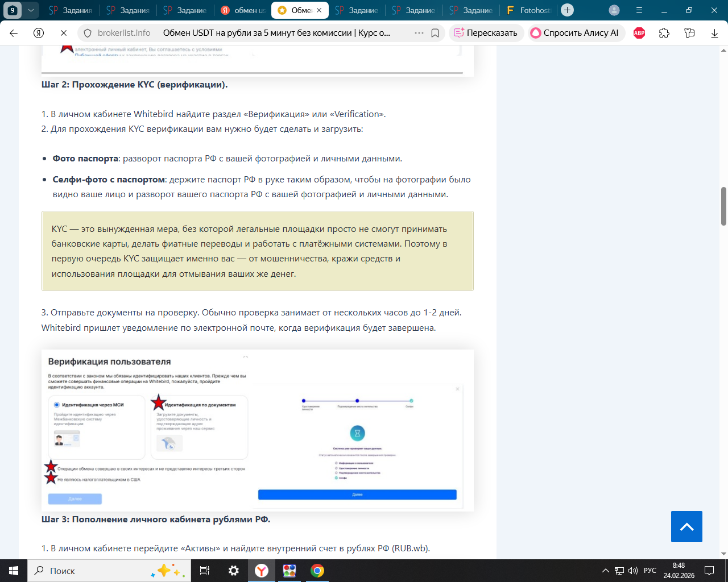Switch to the 'обмен us' Yandex search tab
Viewport: 728px width, 582px height.
(243, 10)
